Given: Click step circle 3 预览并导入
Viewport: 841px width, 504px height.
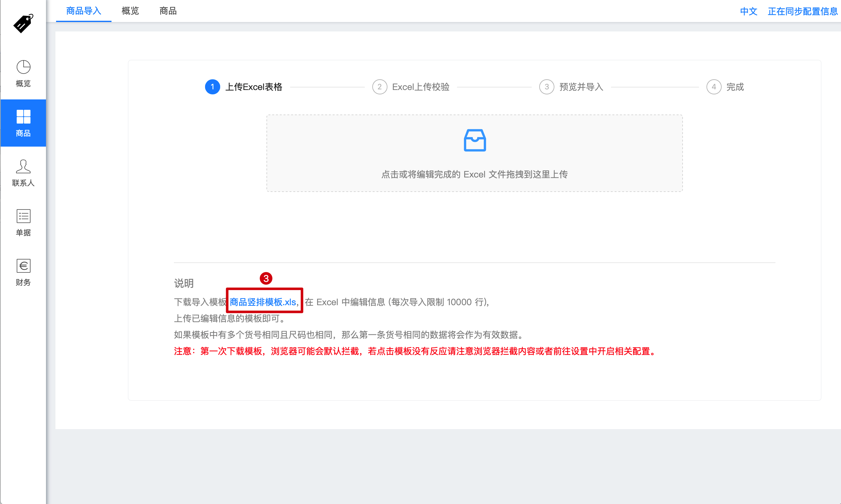Looking at the screenshot, I should 546,87.
